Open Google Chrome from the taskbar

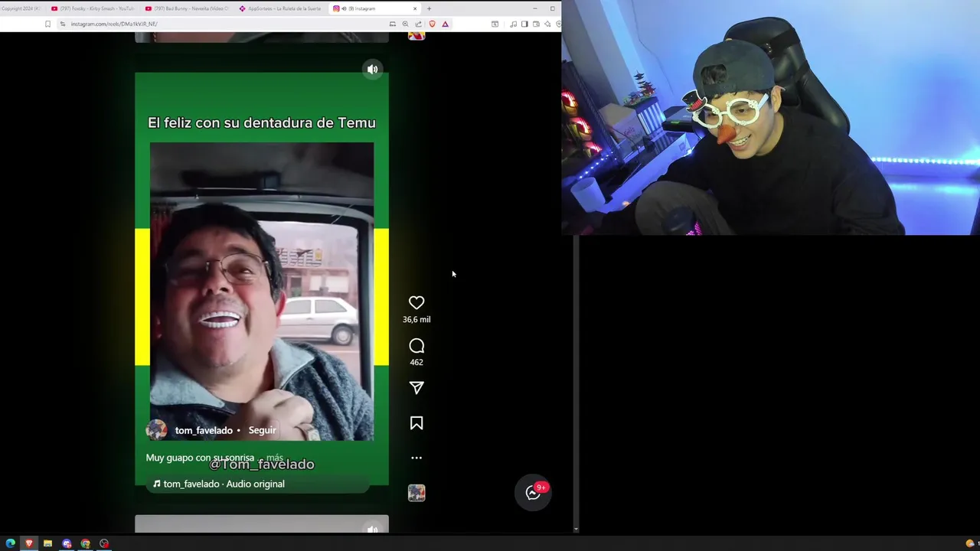tap(85, 543)
